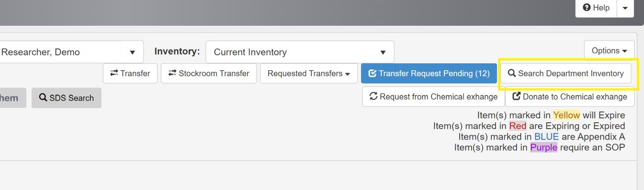
Task: Click the BLUE Appendix A legend text
Action: pyautogui.click(x=547, y=137)
